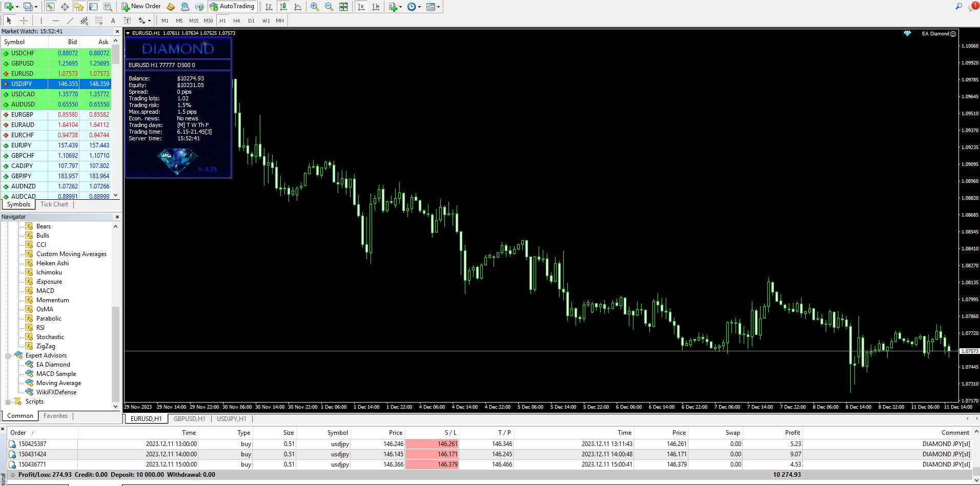Draw a horizontal line tool
This screenshot has height=486, width=980.
coord(55,20)
